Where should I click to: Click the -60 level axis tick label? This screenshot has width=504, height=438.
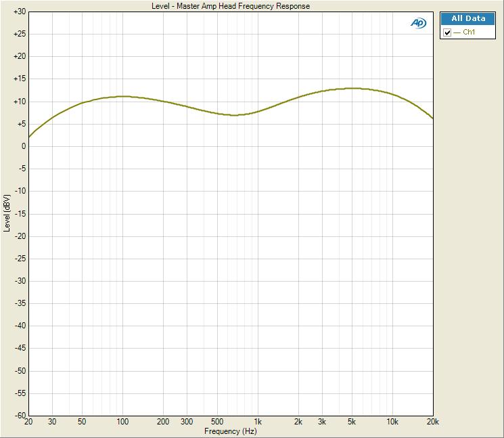coord(20,415)
